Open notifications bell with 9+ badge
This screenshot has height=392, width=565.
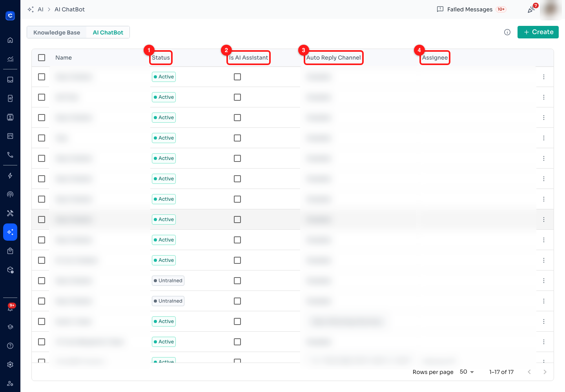10,308
